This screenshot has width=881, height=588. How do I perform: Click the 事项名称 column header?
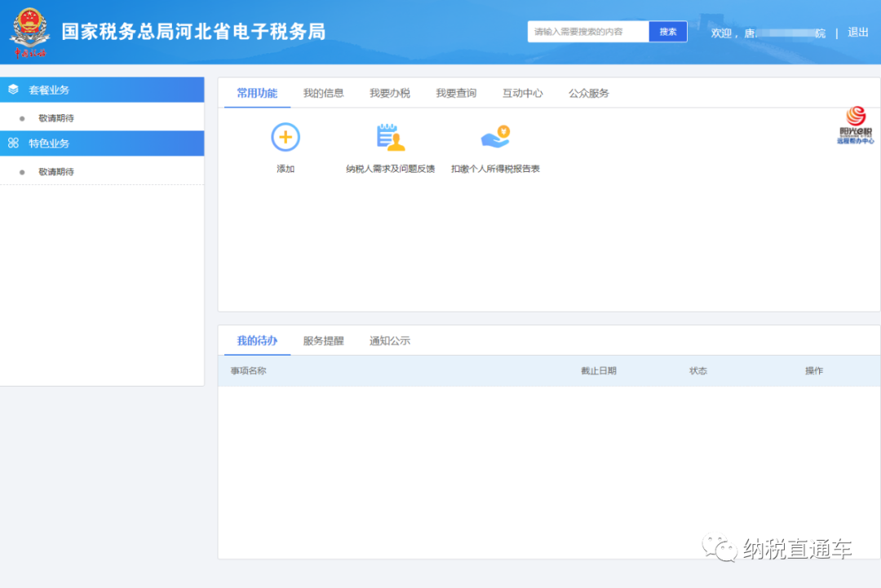(x=248, y=370)
